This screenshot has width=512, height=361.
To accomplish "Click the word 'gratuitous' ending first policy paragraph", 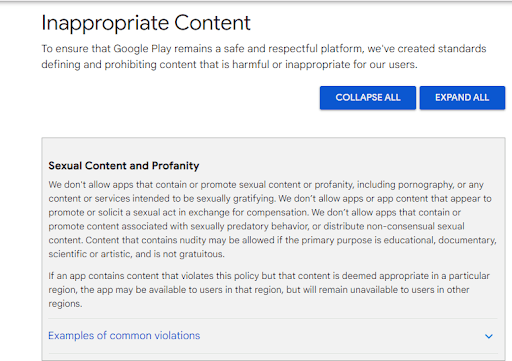I will 201,254.
